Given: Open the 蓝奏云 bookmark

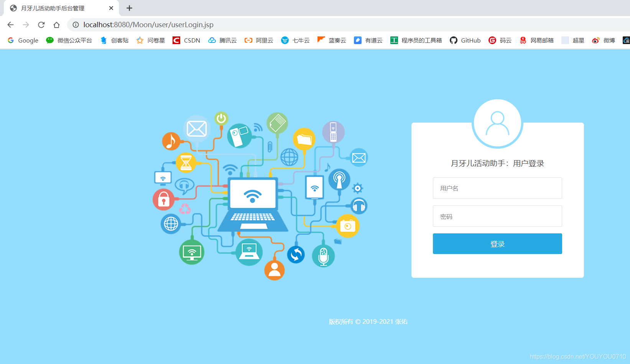Looking at the screenshot, I should tap(331, 40).
